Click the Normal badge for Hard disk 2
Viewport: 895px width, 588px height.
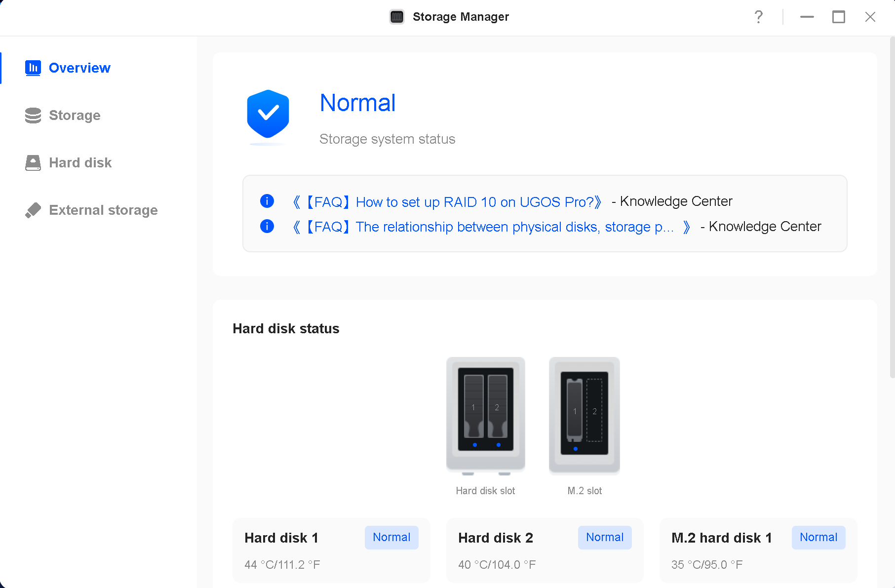point(605,538)
